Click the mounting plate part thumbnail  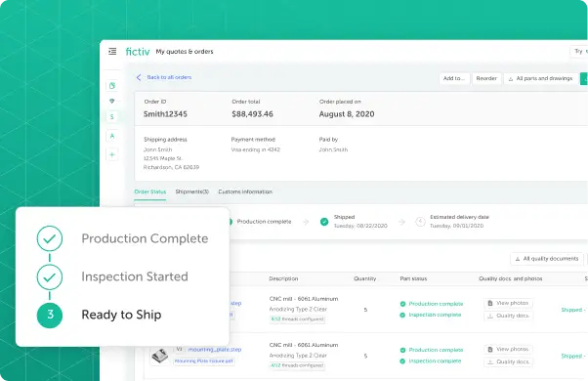click(x=160, y=357)
